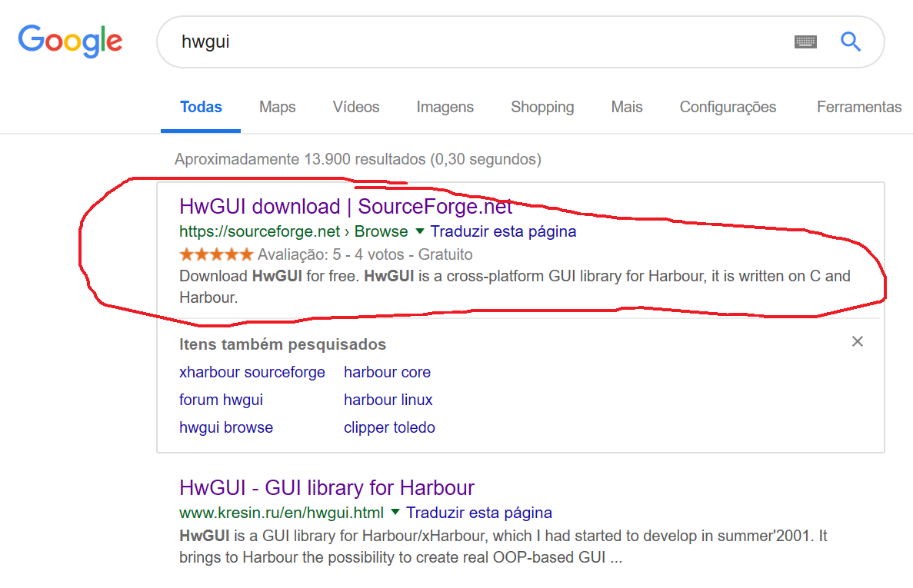Expand the kresin.ru result dropdown arrow
913x588 pixels.
pyautogui.click(x=395, y=513)
